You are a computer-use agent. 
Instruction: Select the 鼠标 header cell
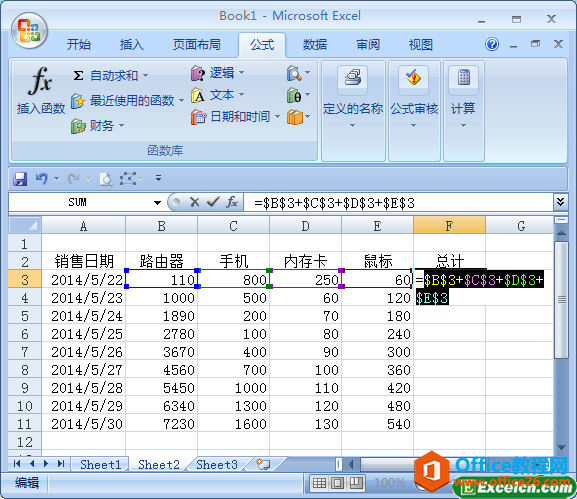click(378, 261)
